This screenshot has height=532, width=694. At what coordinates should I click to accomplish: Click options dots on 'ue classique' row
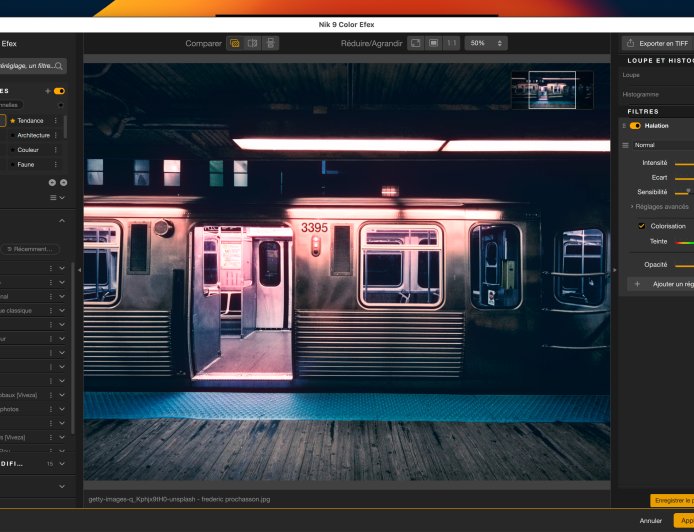[51, 311]
